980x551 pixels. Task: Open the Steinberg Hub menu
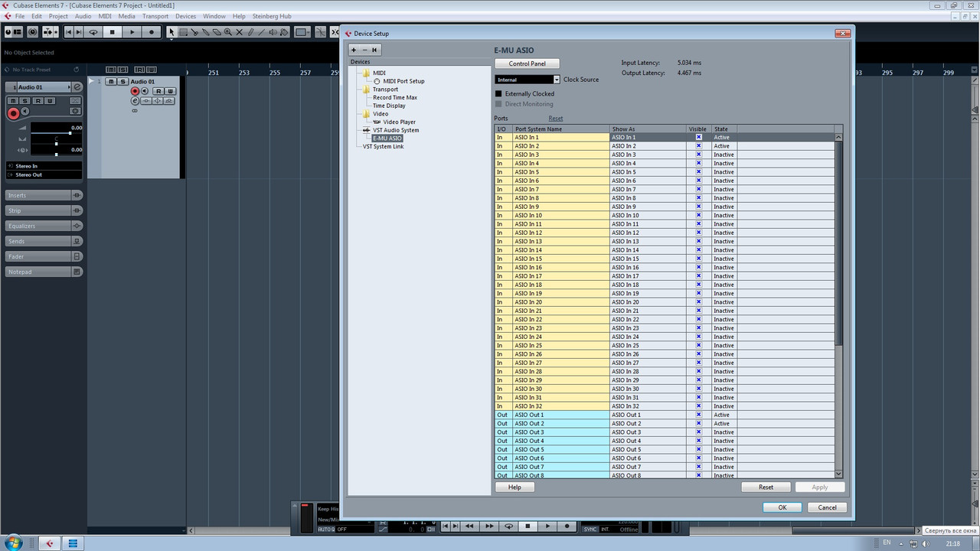(273, 16)
